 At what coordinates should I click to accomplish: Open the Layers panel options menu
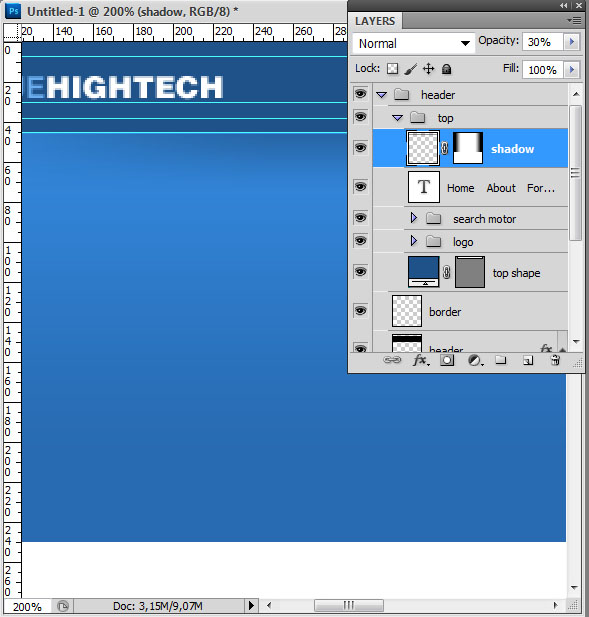574,20
